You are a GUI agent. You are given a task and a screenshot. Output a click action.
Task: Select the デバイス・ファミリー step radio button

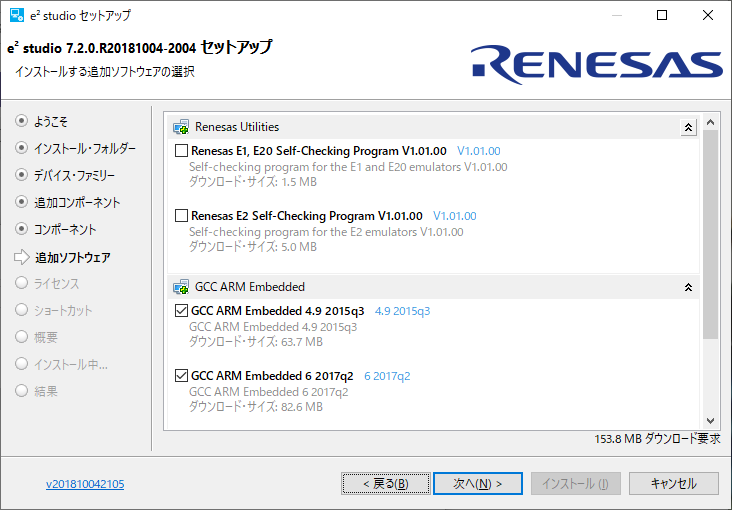tap(21, 175)
